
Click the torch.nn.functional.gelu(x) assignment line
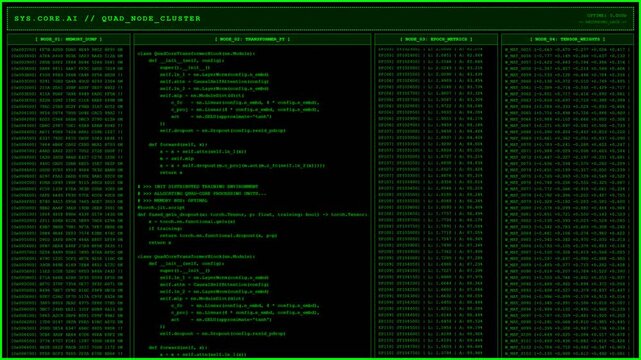click(x=192, y=221)
